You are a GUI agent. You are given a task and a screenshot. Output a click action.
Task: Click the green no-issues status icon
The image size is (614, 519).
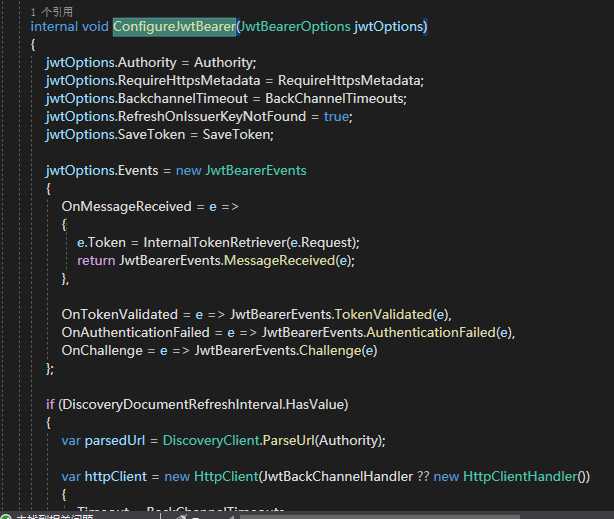[6, 515]
